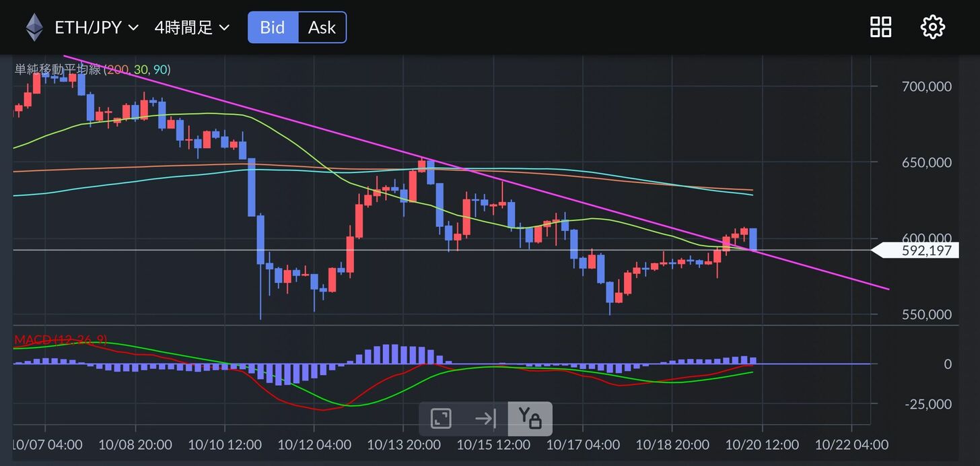Switch price display to Ask
Viewport: 980px width, 466px height.
pyautogui.click(x=322, y=28)
